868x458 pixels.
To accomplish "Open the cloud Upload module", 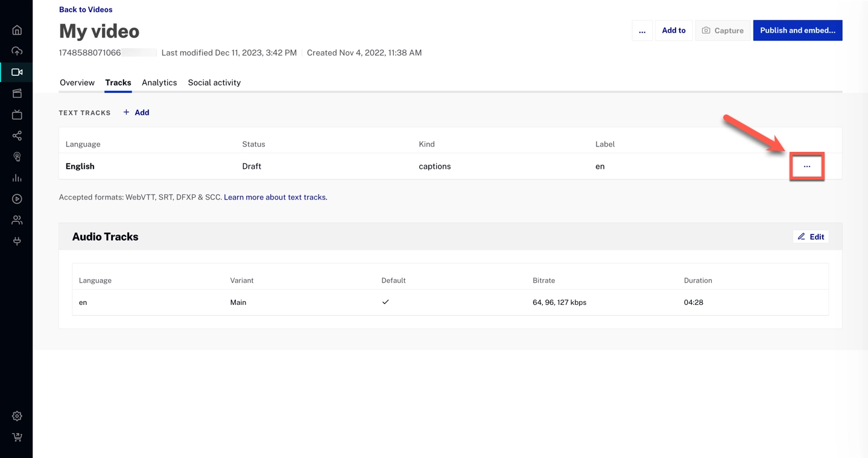I will pyautogui.click(x=17, y=51).
